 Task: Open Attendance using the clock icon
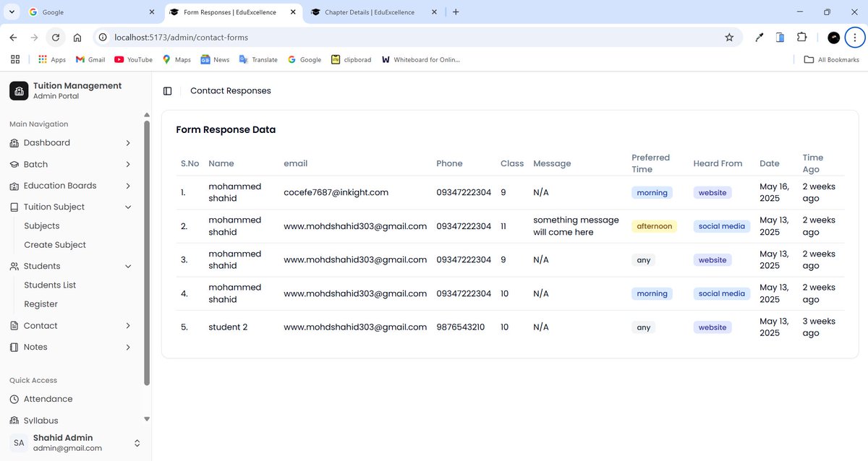[14, 398]
